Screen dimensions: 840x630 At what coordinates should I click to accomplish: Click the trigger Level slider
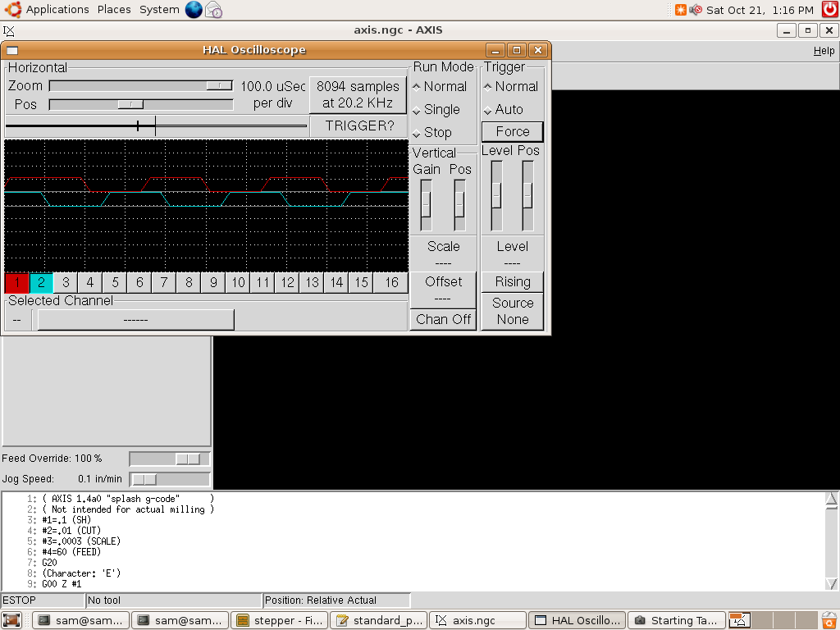tap(496, 195)
